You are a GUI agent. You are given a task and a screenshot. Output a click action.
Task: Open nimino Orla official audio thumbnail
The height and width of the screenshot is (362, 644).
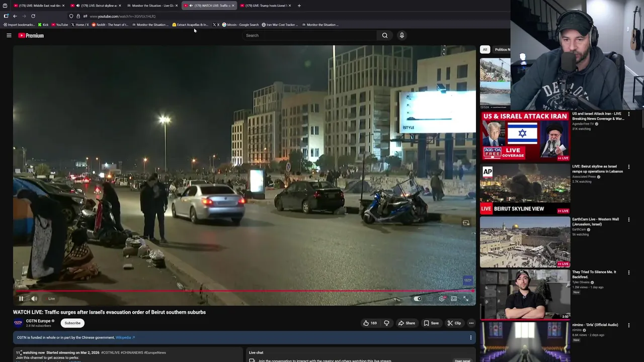[x=525, y=342]
